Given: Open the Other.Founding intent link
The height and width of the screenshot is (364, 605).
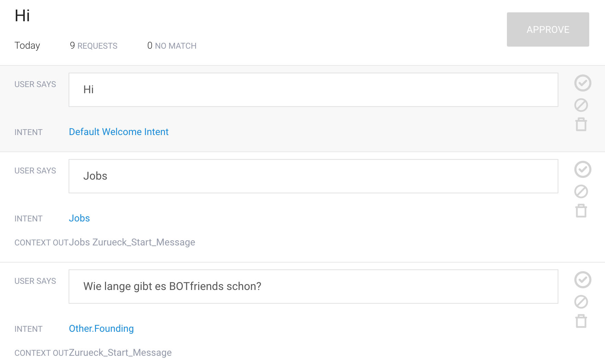Looking at the screenshot, I should pos(101,329).
